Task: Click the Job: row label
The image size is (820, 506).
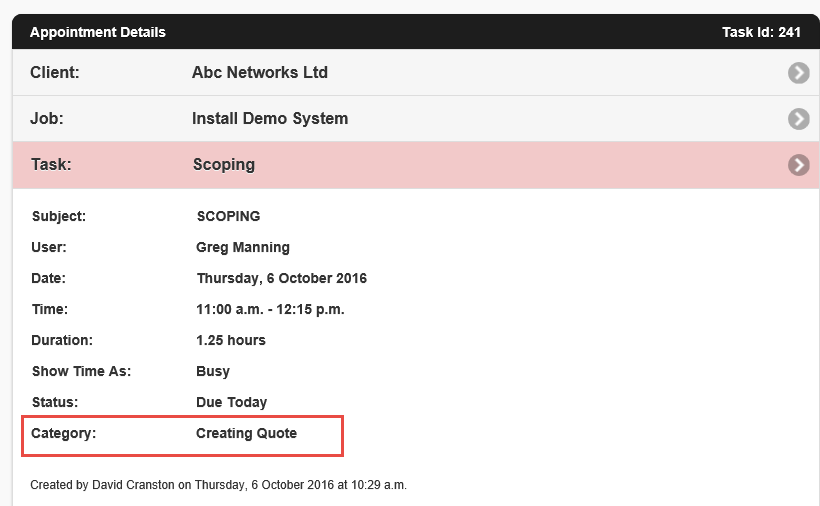Action: [x=46, y=118]
